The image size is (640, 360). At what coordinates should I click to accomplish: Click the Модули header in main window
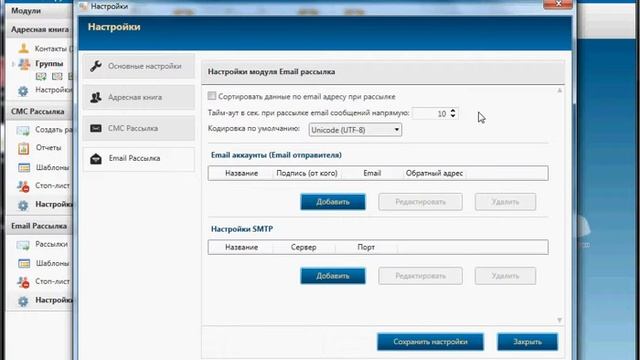26,11
